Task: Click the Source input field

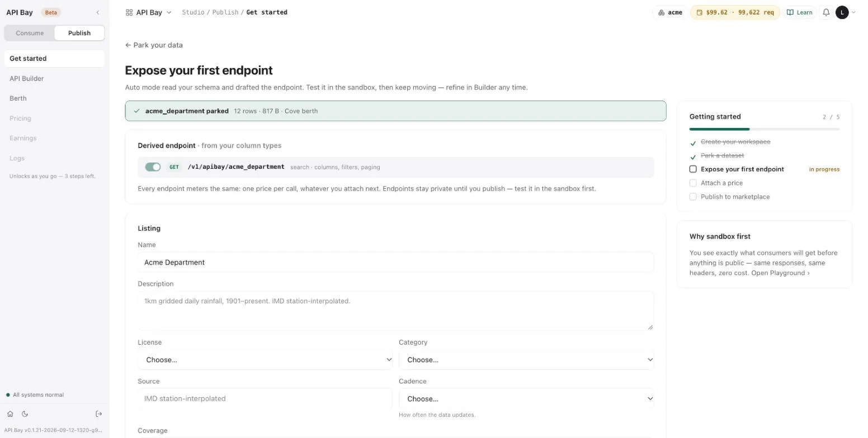Action: pyautogui.click(x=265, y=399)
